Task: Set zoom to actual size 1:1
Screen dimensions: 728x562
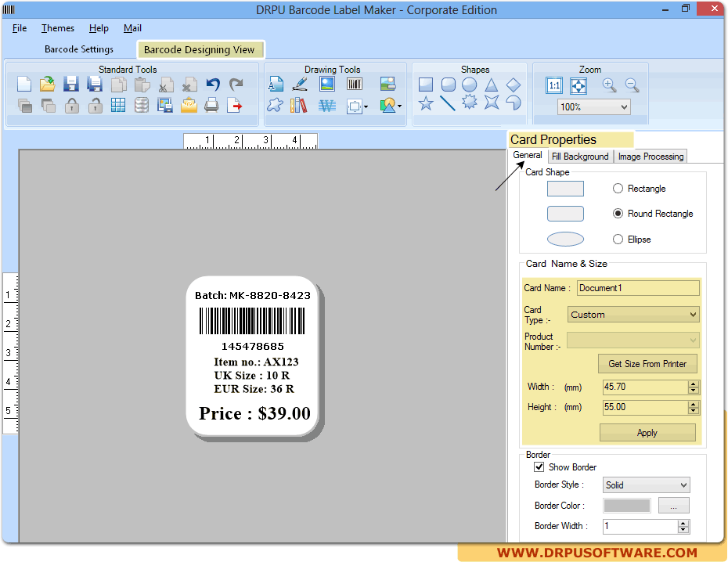Action: pyautogui.click(x=554, y=85)
